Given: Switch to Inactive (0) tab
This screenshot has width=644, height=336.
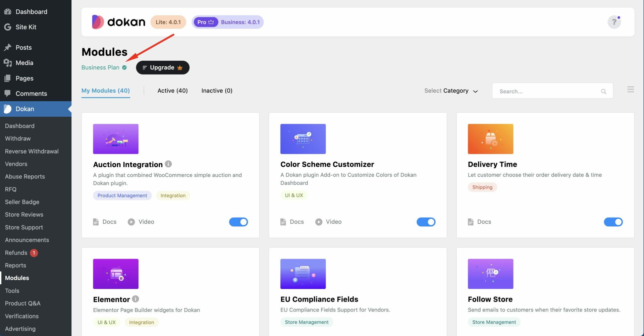Looking at the screenshot, I should 217,91.
